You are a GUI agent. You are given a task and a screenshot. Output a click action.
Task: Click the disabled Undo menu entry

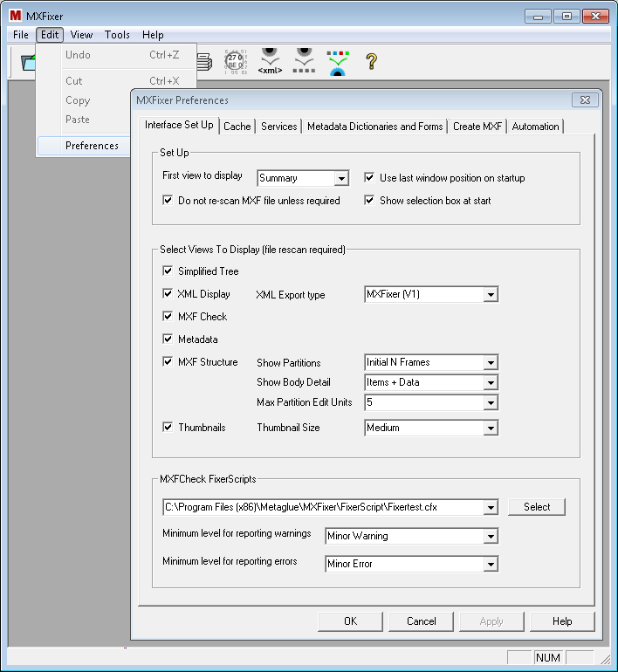[116, 55]
